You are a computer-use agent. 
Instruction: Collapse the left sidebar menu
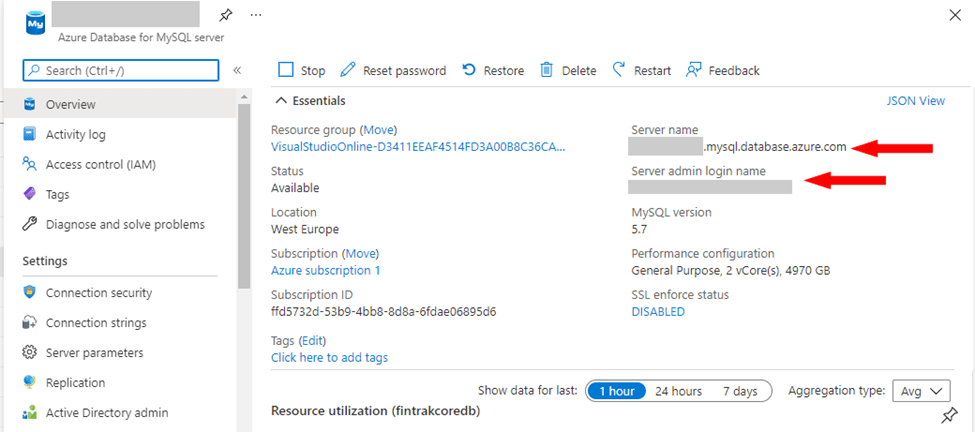coord(237,70)
